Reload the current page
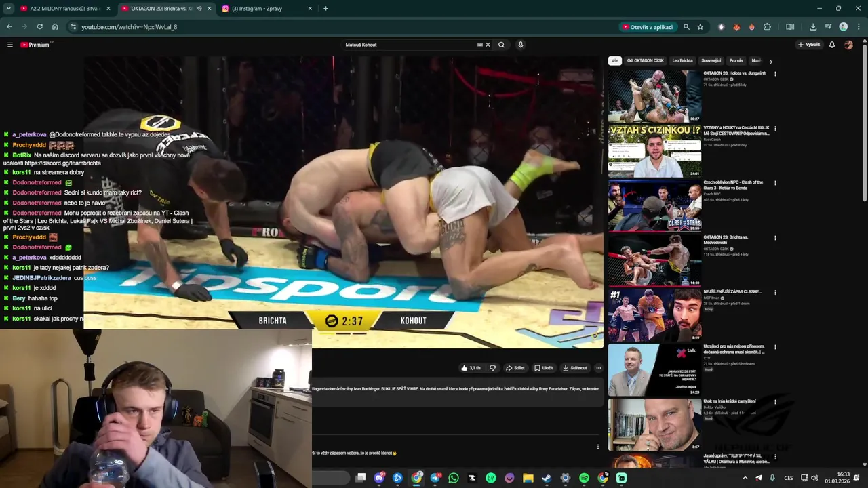This screenshot has width=868, height=488. coord(39,27)
